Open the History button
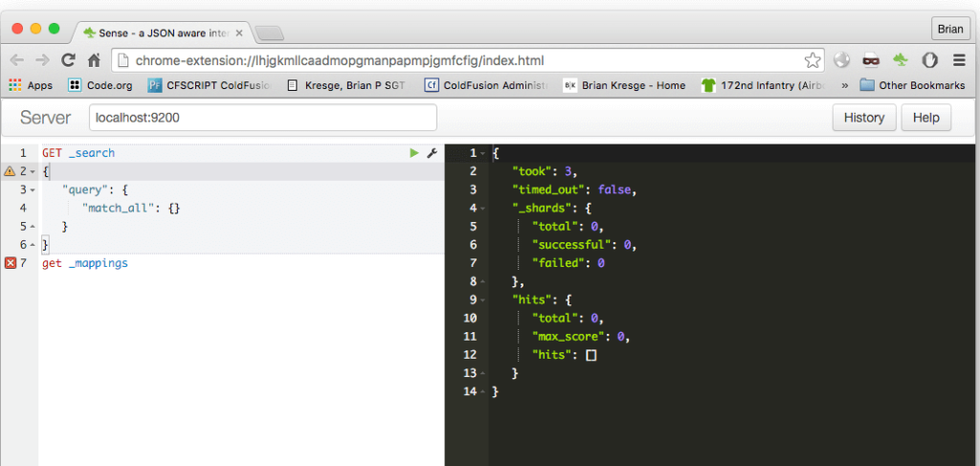This screenshot has width=980, height=466. pos(864,118)
